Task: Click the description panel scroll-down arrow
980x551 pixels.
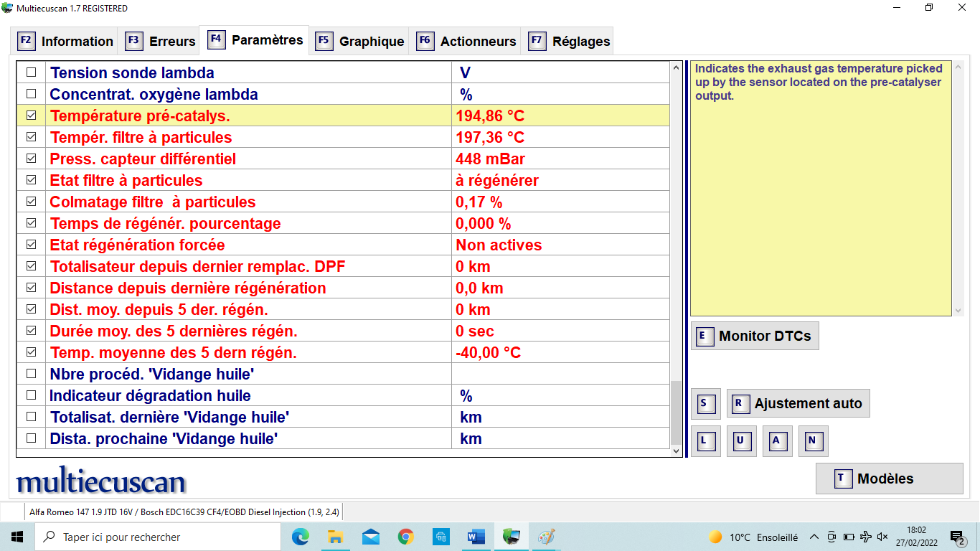Action: 958,311
